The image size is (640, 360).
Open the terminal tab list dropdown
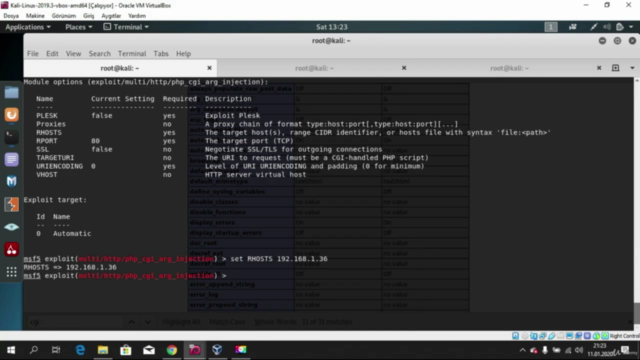632,68
